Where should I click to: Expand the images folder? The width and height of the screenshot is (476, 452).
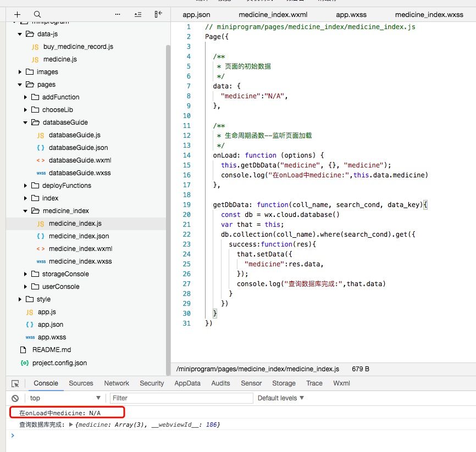click(20, 72)
